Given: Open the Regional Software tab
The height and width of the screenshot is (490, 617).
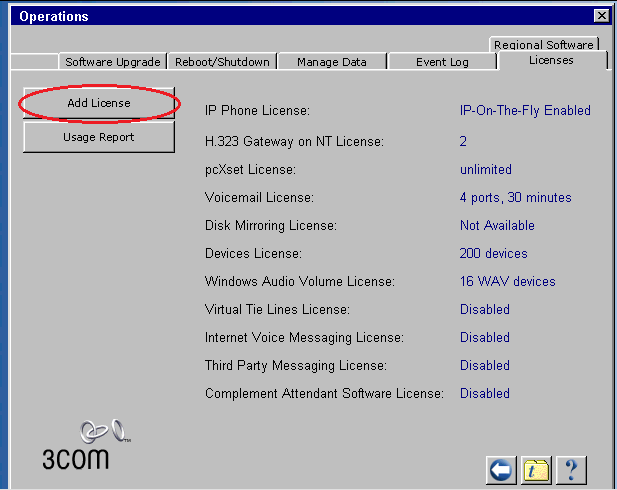Looking at the screenshot, I should click(545, 45).
